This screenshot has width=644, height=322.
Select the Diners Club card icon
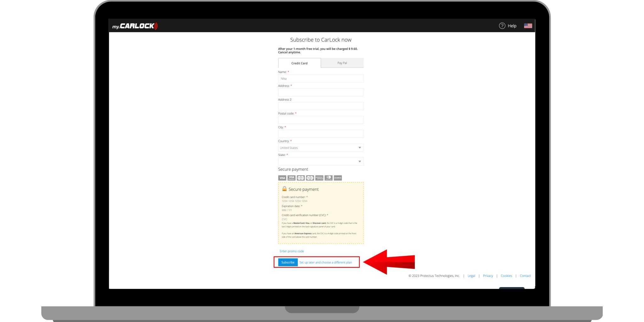[x=328, y=178]
